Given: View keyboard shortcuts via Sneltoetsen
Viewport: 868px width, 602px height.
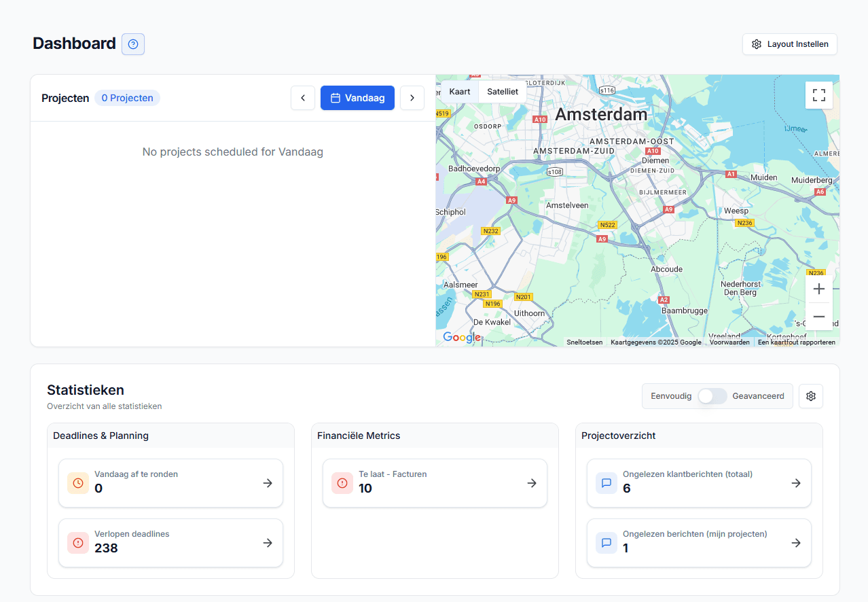Looking at the screenshot, I should click(x=584, y=342).
